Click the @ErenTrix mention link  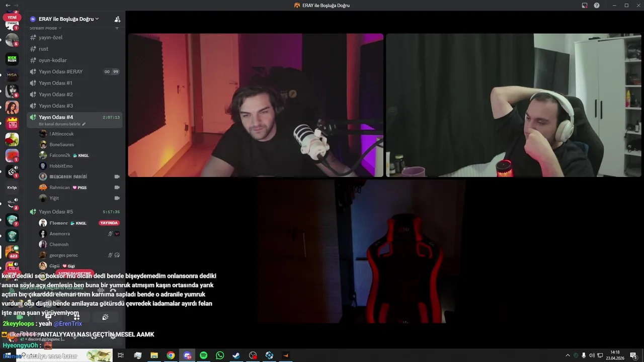(x=67, y=324)
